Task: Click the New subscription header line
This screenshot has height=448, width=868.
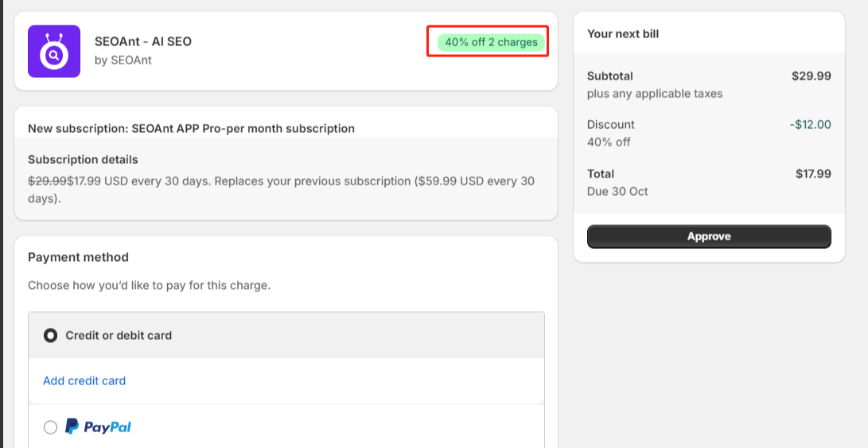Action: coord(191,128)
